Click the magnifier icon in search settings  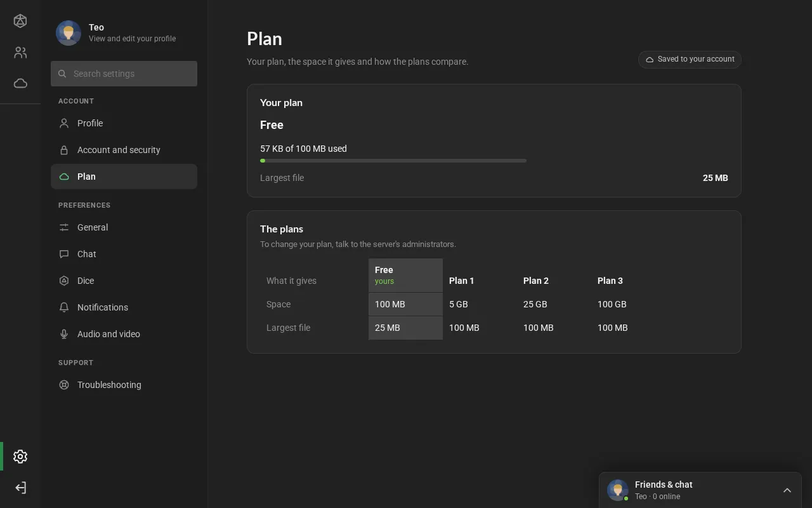pos(62,74)
